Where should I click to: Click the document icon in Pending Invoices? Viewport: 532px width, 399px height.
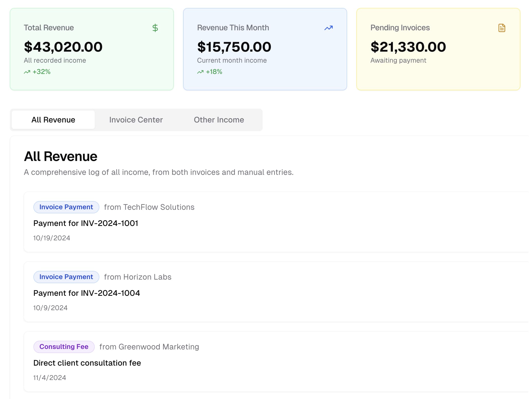502,28
